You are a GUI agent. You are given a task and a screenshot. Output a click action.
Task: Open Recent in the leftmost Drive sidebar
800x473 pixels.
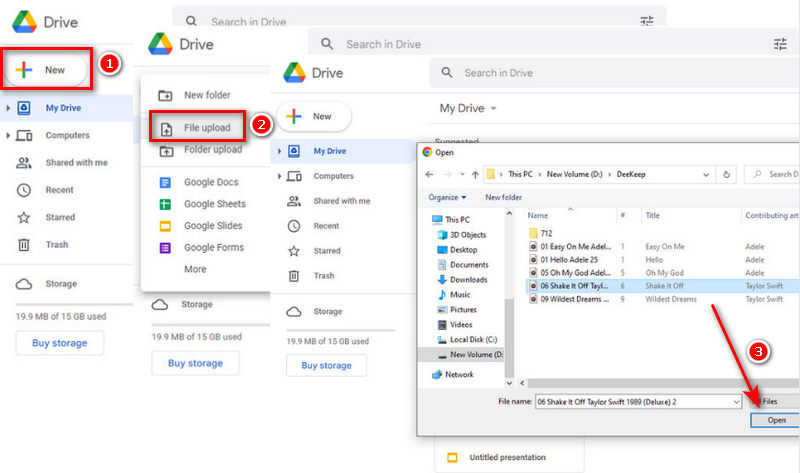(x=59, y=190)
